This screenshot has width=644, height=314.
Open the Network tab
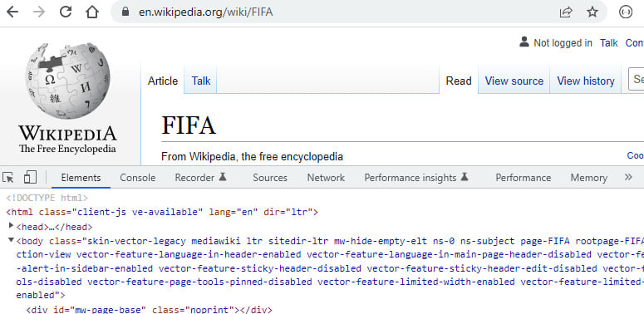[326, 178]
